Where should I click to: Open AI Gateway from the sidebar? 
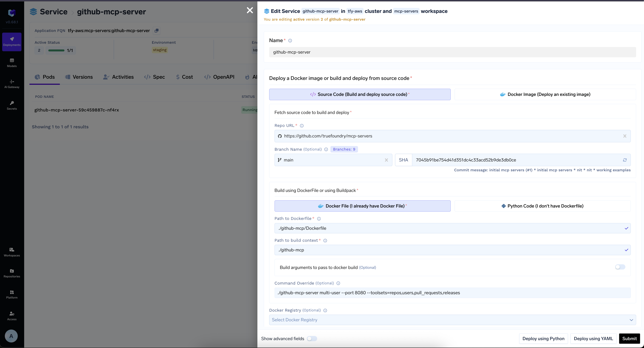(12, 84)
